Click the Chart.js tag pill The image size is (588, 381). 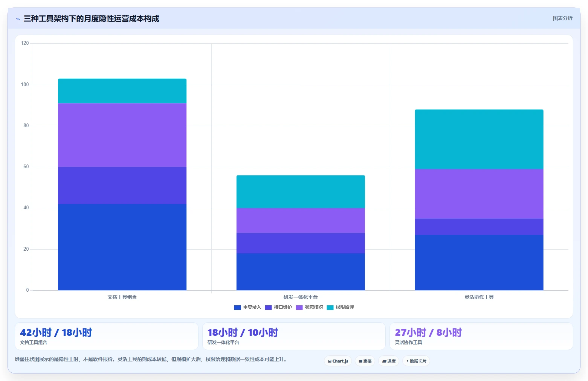point(338,361)
